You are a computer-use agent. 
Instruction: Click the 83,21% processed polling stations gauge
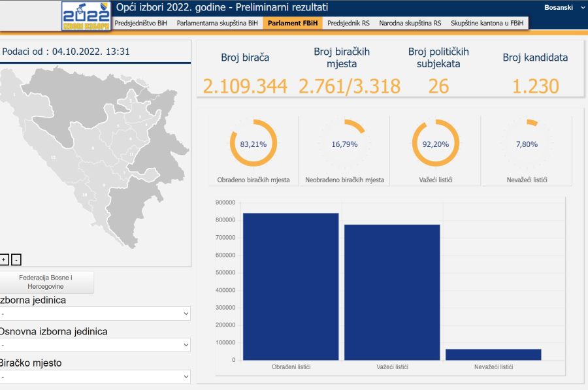(253, 144)
